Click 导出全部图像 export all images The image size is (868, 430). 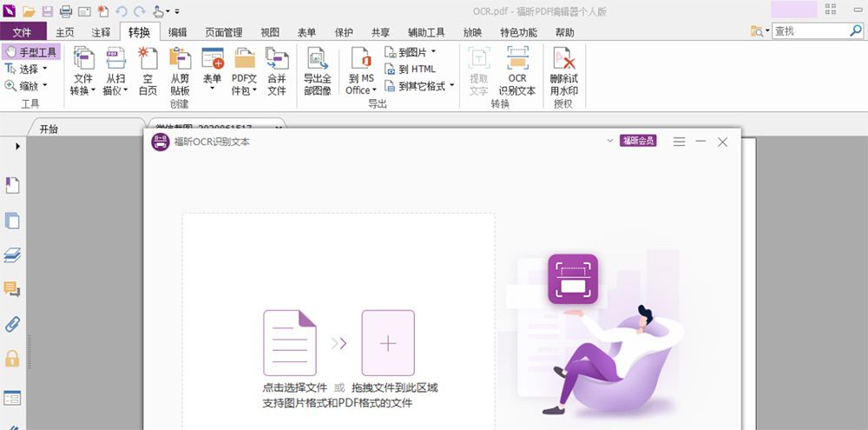(318, 71)
